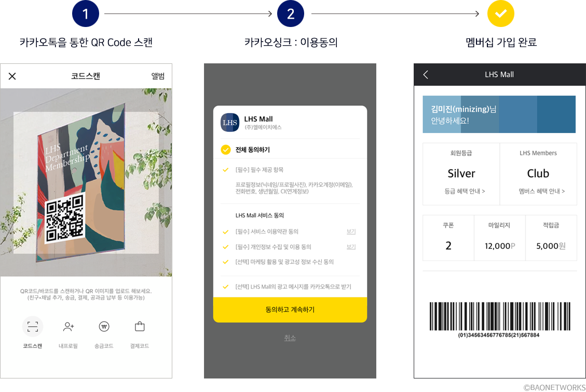The height and width of the screenshot is (392, 586).
Task: Toggle 서비스 이용약관 동의 checkmark
Action: point(225,232)
